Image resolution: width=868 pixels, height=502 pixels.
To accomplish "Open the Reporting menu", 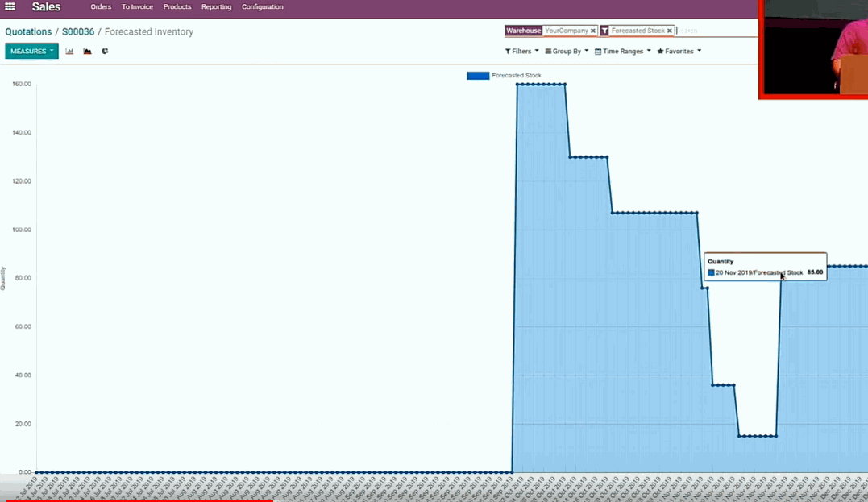I will pyautogui.click(x=216, y=7).
